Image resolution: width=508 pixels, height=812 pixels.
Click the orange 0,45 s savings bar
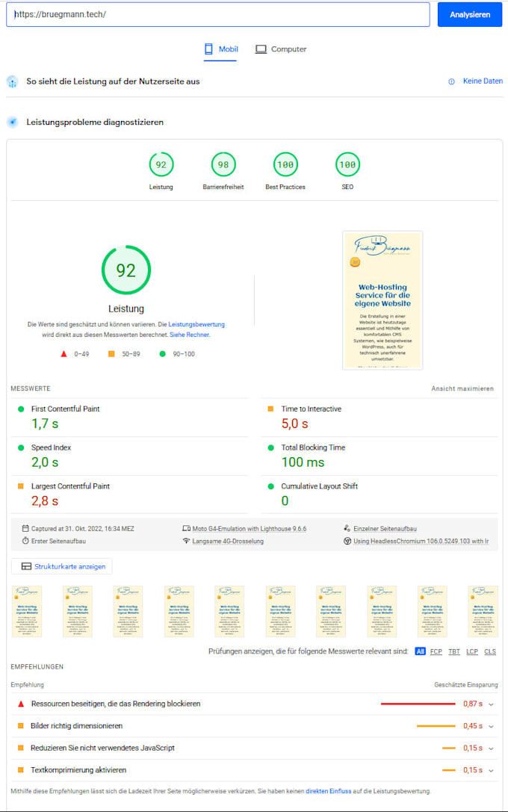pyautogui.click(x=436, y=726)
